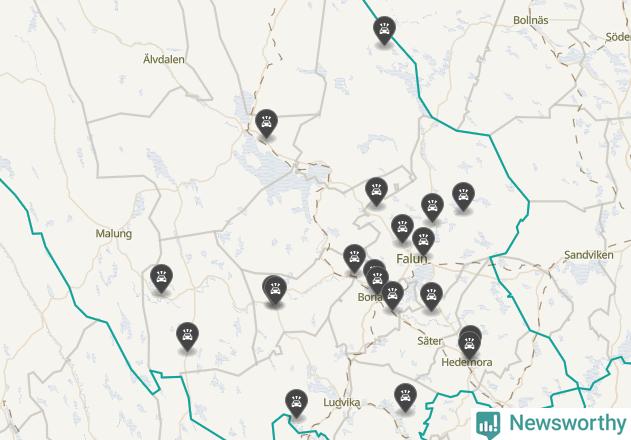Click the car marker near Bollnäs border
Viewport: 631px width, 440px height.
click(x=384, y=30)
